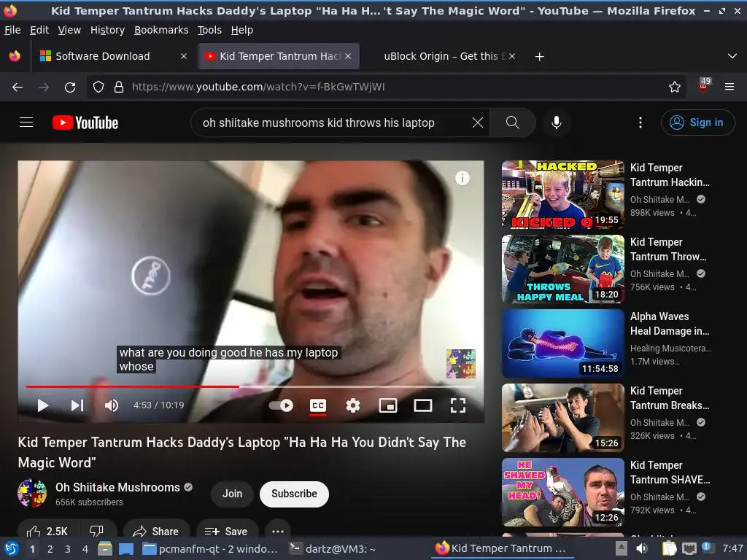The height and width of the screenshot is (560, 747).
Task: Open Firefox View pinned icon
Action: point(15,56)
